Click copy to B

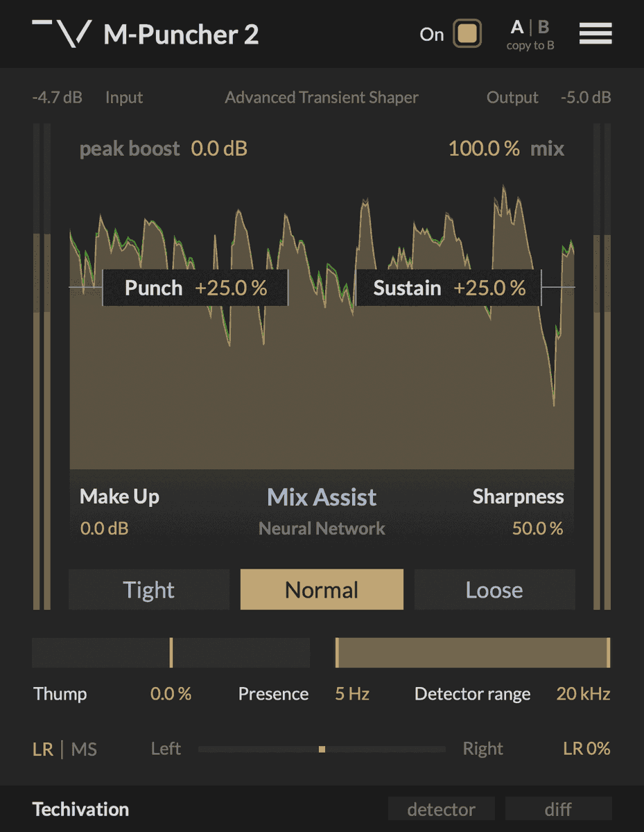pyautogui.click(x=530, y=46)
